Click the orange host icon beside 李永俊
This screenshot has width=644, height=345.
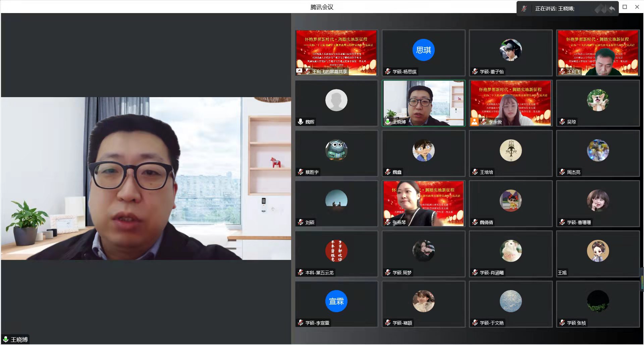[474, 122]
